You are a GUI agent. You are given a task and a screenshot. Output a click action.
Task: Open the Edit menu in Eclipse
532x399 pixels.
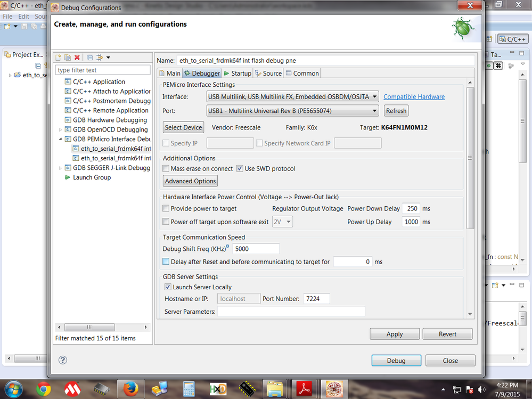coord(24,17)
